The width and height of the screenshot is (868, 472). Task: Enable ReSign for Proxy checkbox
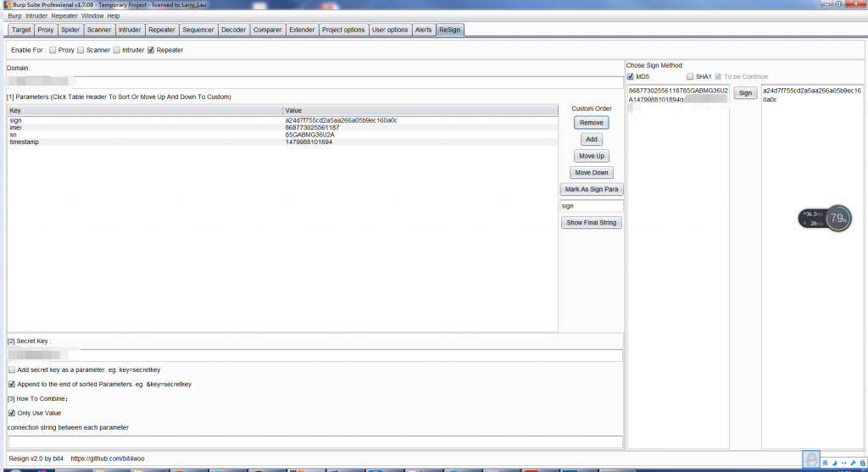pos(53,50)
